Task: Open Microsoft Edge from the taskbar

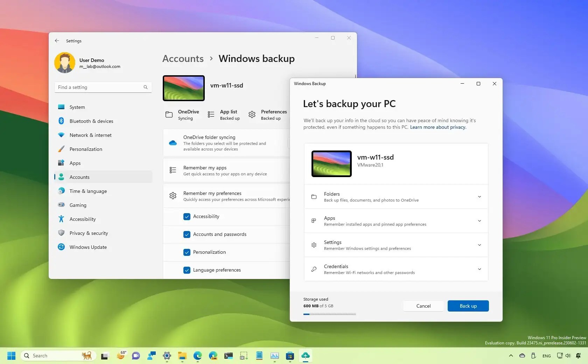Action: [x=198, y=356]
